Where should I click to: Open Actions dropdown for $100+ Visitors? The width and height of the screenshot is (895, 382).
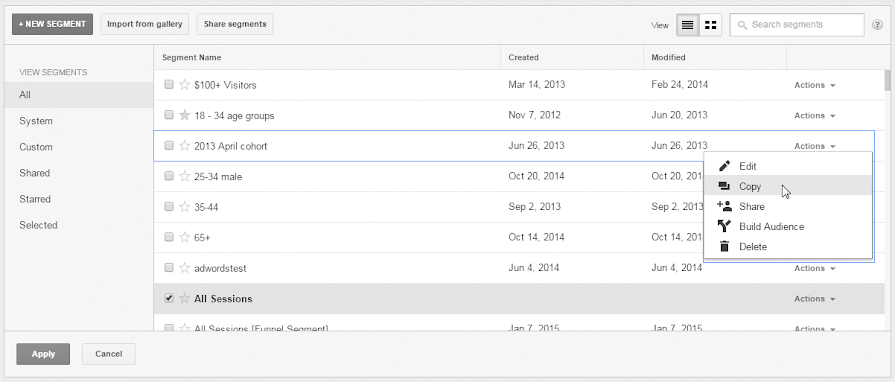coord(815,85)
